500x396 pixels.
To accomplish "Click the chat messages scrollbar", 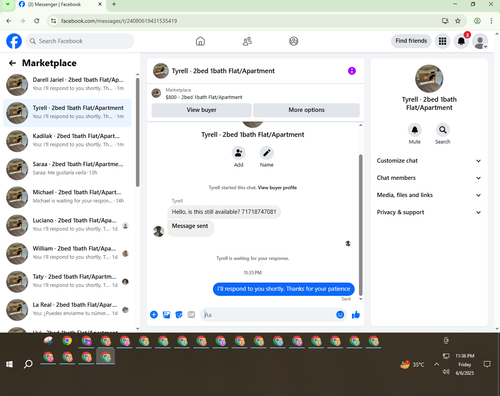I will [360, 225].
